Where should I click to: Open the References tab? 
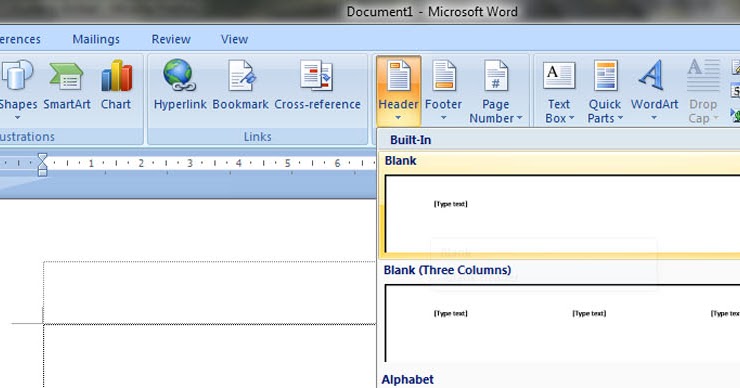20,39
